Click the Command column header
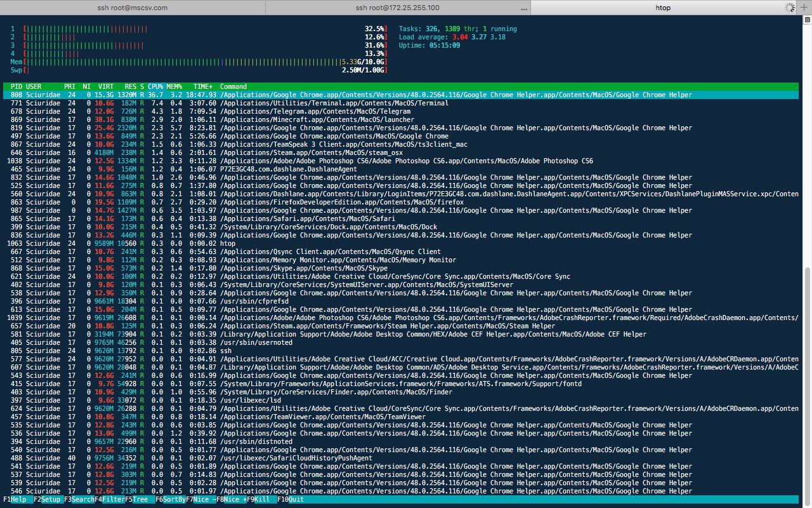 click(233, 87)
